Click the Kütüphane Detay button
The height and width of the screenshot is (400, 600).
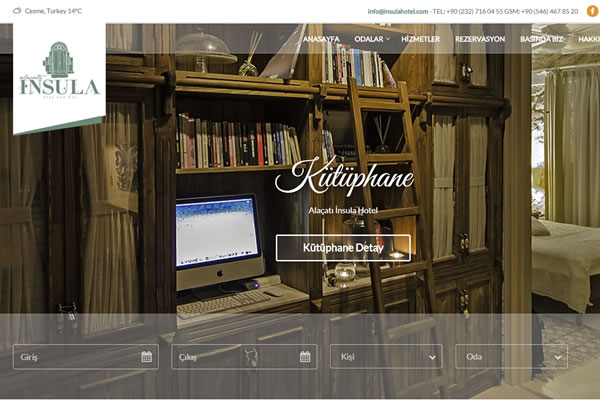point(343,248)
